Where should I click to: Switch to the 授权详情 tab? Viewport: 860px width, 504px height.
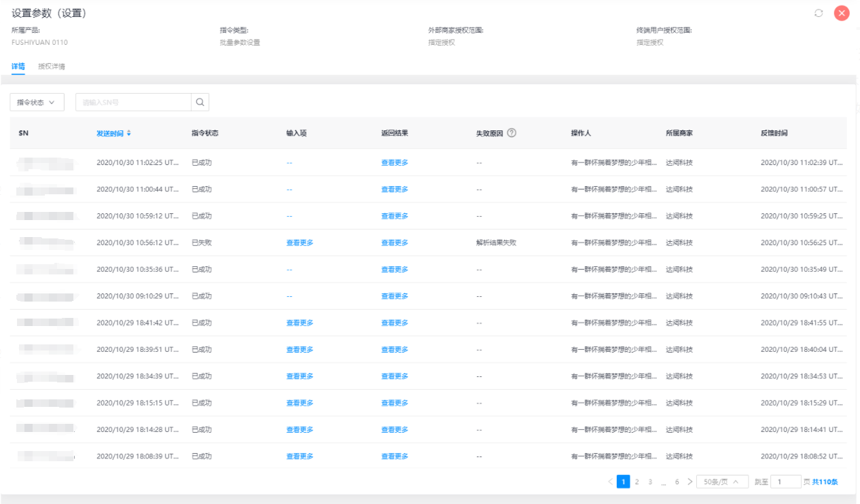pyautogui.click(x=52, y=67)
